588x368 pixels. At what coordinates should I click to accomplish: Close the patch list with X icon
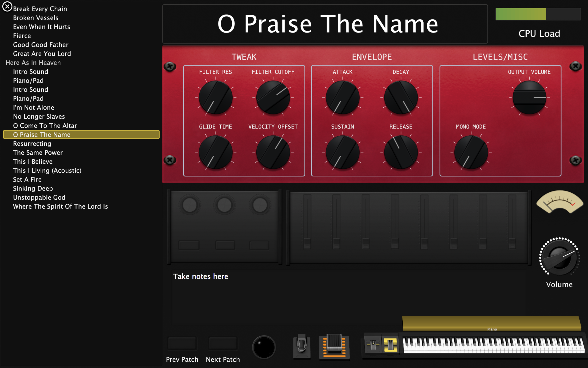coord(7,7)
